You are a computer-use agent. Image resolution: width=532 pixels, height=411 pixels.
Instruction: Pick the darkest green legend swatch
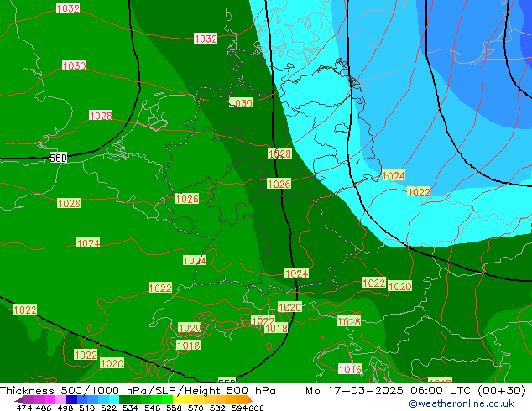click(x=124, y=400)
